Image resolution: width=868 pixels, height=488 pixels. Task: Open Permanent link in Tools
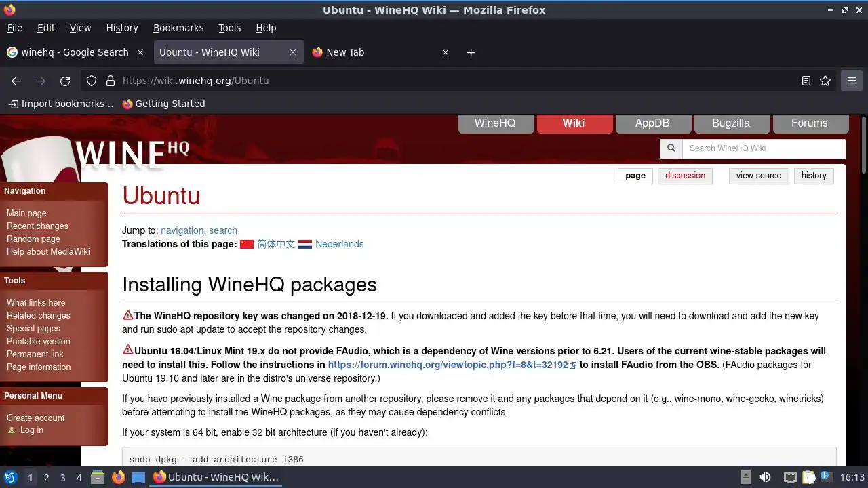point(35,354)
